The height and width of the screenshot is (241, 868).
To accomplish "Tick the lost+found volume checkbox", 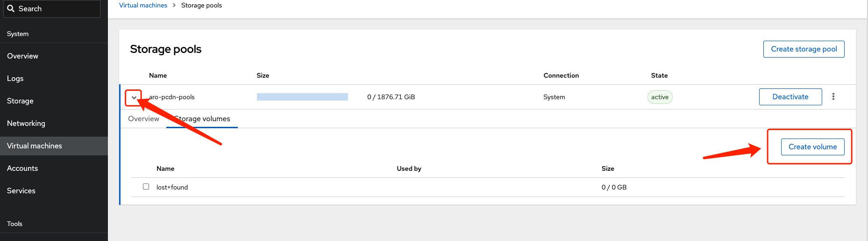I will (x=146, y=186).
